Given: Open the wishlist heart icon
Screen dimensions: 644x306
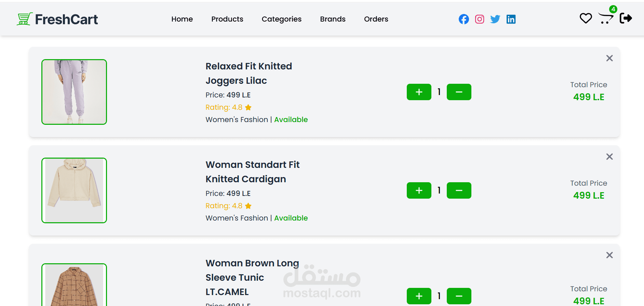Looking at the screenshot, I should (x=586, y=18).
